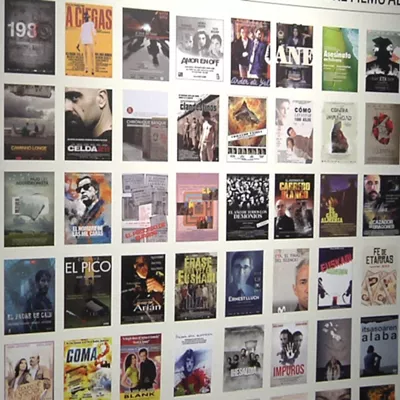Open the Clandestinos poster
This screenshot has height=400, width=400.
tap(198, 128)
